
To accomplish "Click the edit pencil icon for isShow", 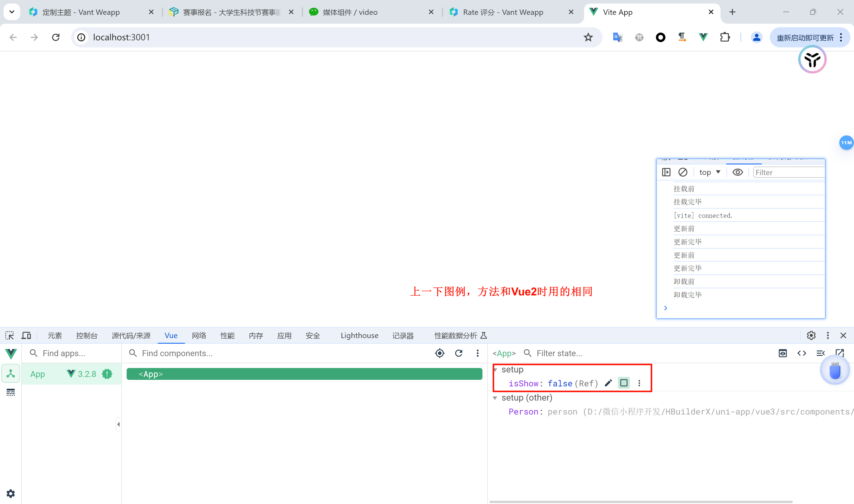I will click(x=608, y=383).
